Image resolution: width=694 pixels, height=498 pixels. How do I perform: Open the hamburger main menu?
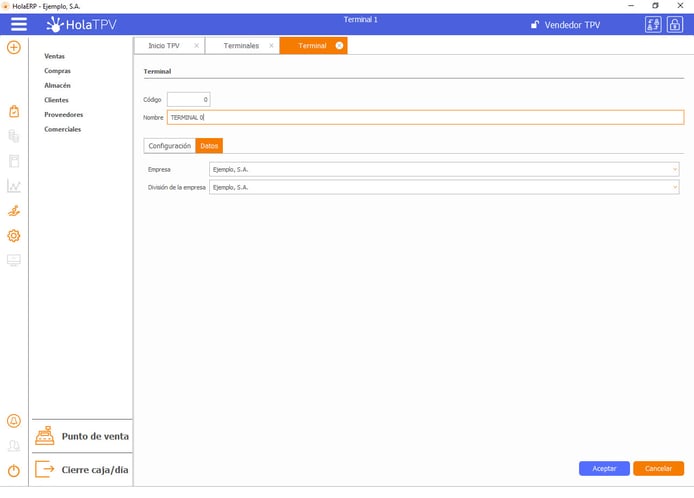pyautogui.click(x=19, y=24)
